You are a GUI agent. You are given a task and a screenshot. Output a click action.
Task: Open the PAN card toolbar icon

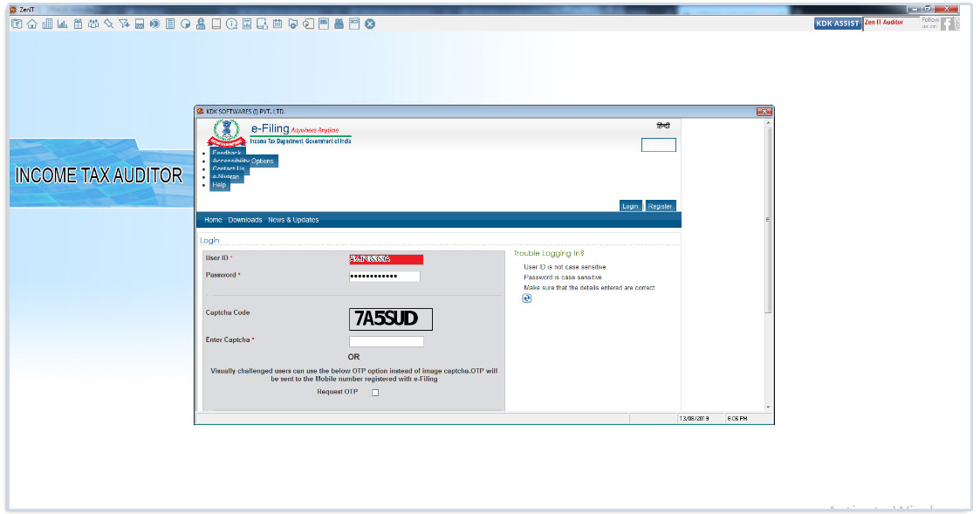click(140, 24)
